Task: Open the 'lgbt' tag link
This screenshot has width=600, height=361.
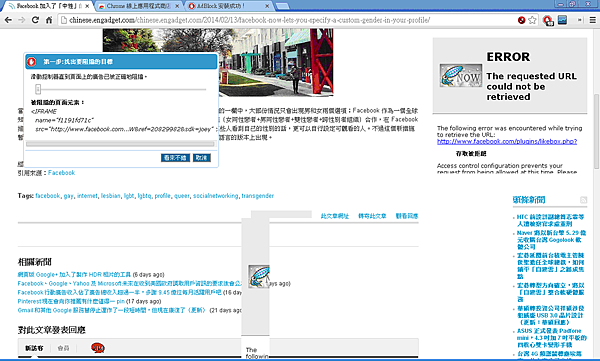Action: pos(129,196)
